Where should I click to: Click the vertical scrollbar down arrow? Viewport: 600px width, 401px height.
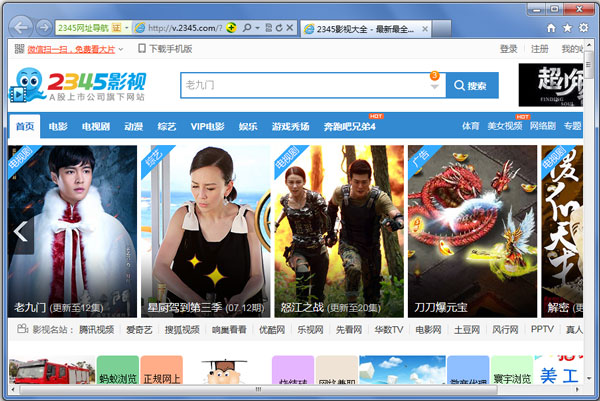[589, 379]
